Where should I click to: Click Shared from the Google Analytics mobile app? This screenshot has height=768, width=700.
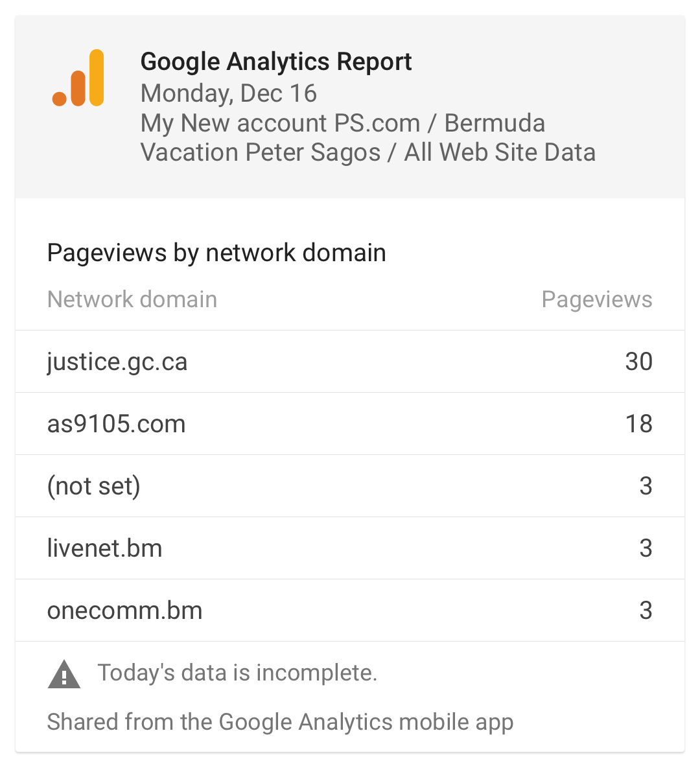[x=280, y=722]
